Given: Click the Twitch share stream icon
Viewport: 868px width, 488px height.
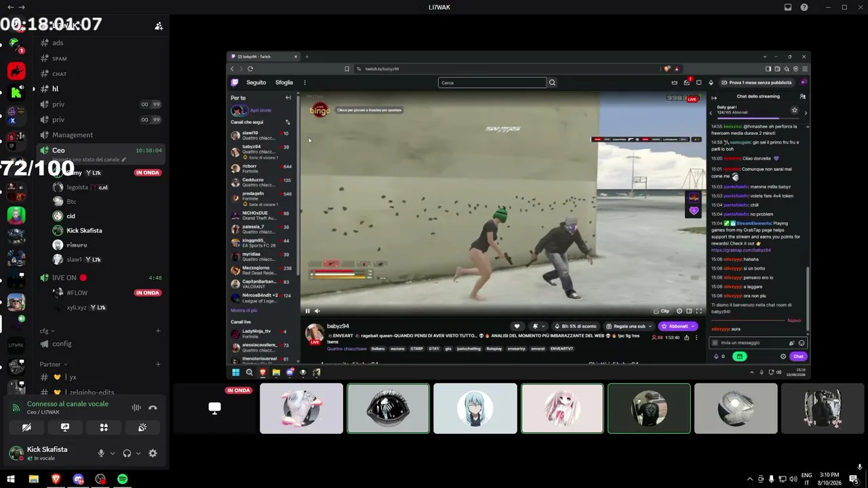Looking at the screenshot, I should [x=686, y=337].
